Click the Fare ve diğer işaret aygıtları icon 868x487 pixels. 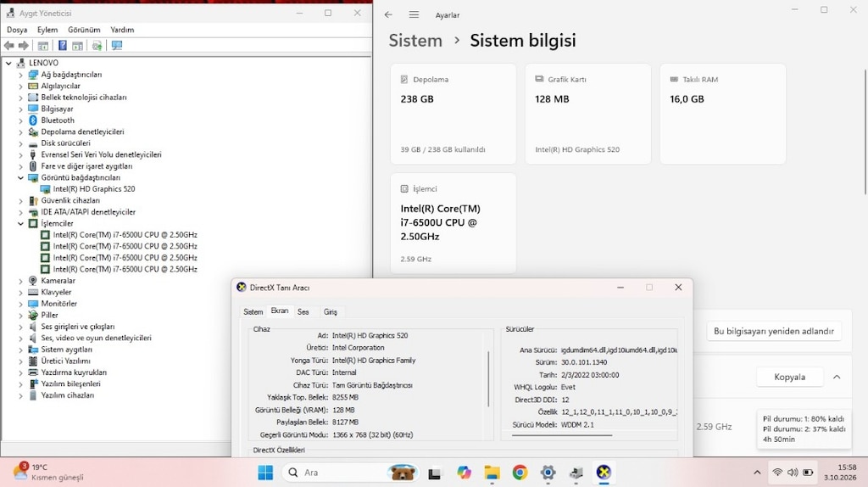[x=33, y=166]
